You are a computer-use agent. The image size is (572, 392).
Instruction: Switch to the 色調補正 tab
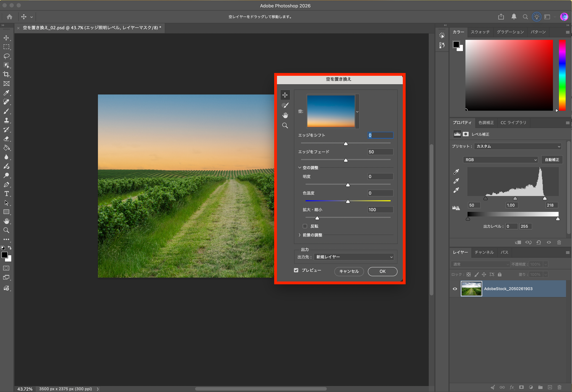tap(486, 123)
